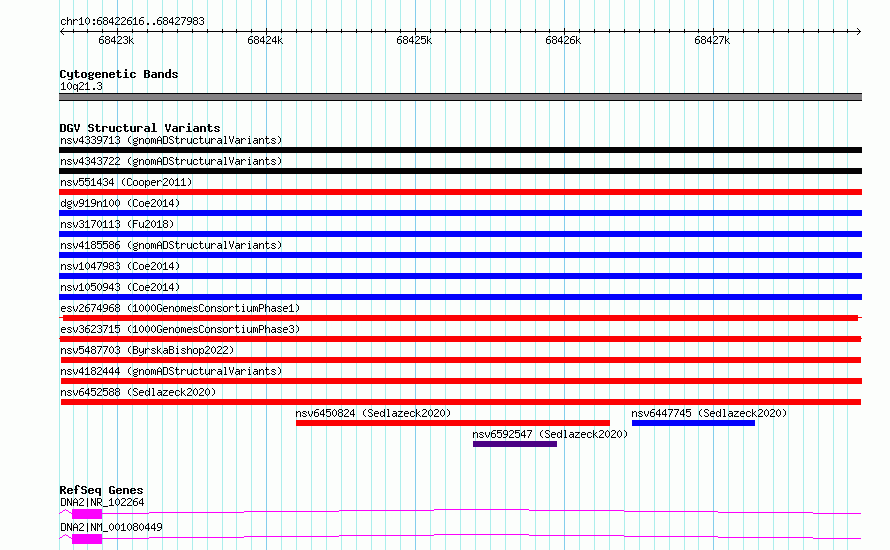This screenshot has height=550, width=890.
Task: Click the nsv3170113 (Fu2018) label
Action: tap(117, 224)
